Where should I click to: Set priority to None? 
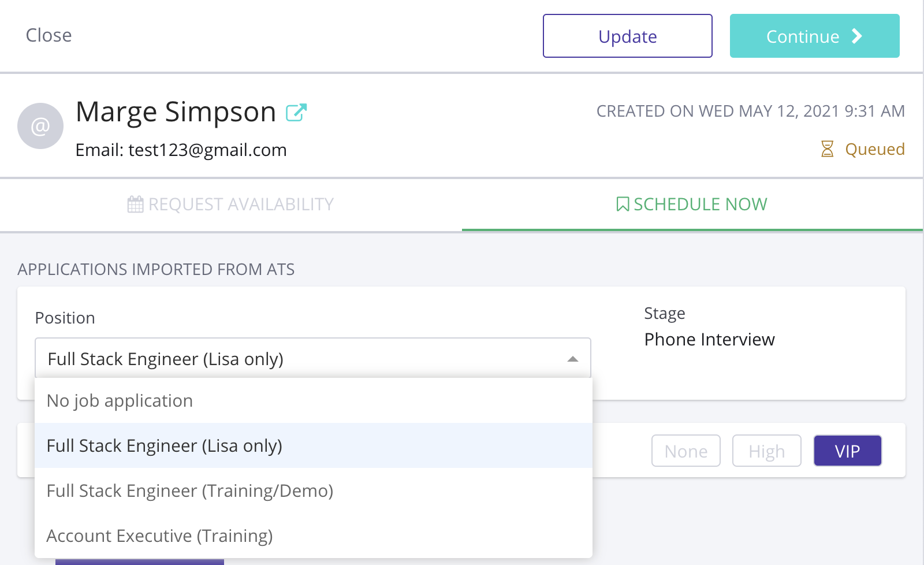[685, 451]
